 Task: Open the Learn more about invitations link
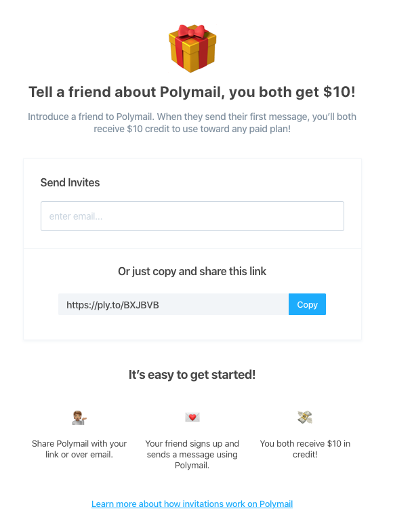point(192,504)
